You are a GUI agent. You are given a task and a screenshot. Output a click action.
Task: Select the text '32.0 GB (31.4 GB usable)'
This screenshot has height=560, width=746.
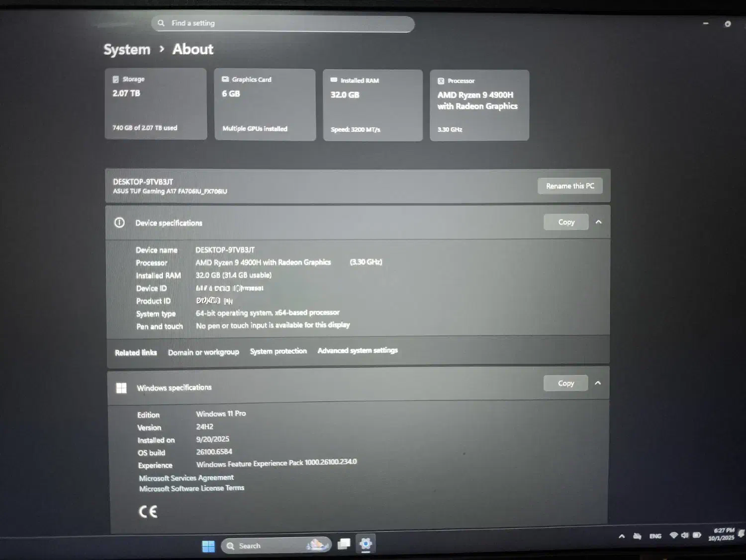coord(234,275)
